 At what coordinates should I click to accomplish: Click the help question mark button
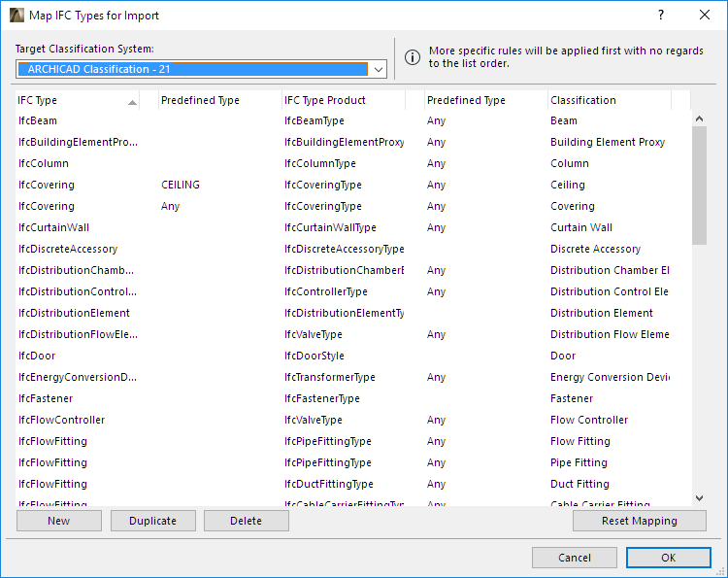coord(661,15)
